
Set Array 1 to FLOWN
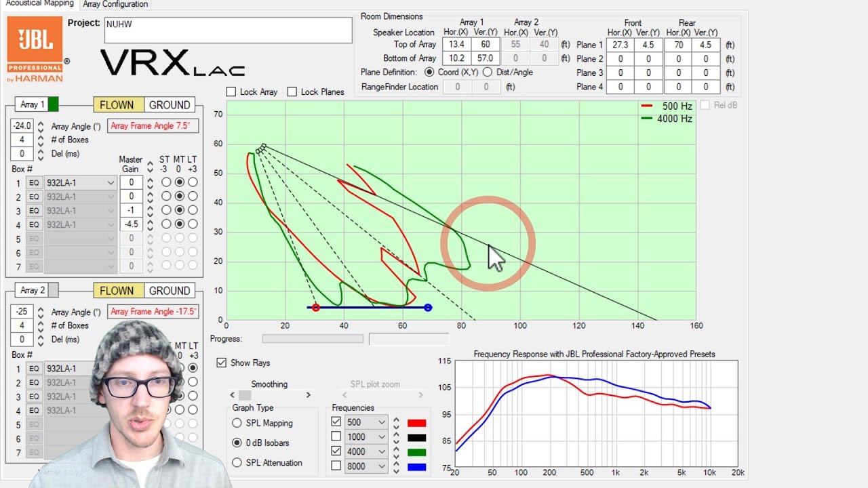click(x=117, y=105)
